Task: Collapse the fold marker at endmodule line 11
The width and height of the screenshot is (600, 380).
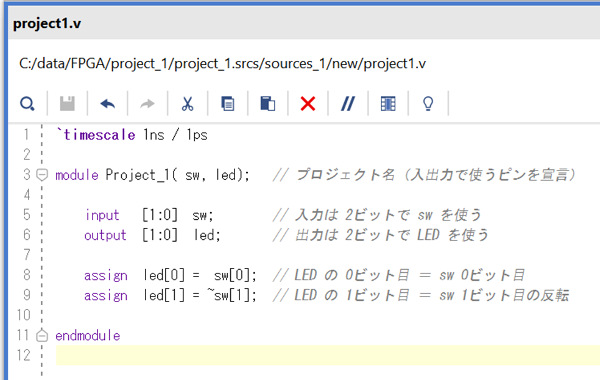Action: tap(42, 336)
